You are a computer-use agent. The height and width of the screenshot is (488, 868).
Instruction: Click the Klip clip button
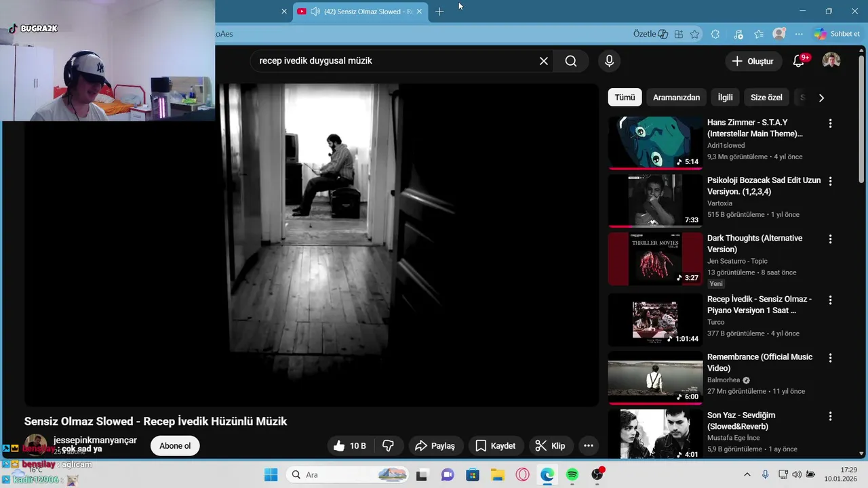[550, 446]
